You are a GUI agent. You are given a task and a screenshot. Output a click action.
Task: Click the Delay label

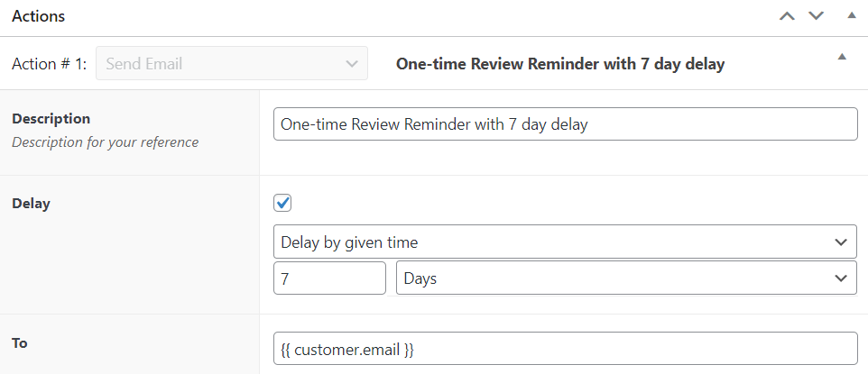(31, 204)
